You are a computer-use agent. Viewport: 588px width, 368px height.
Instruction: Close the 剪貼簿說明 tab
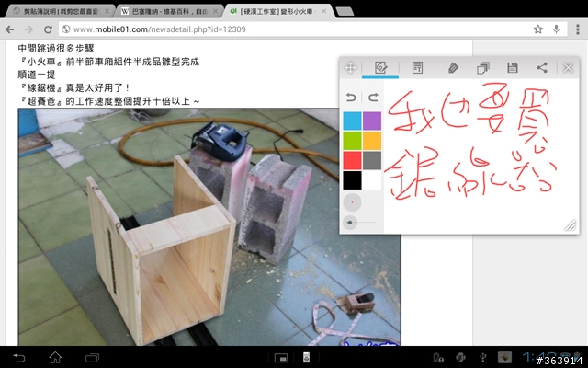tap(107, 12)
